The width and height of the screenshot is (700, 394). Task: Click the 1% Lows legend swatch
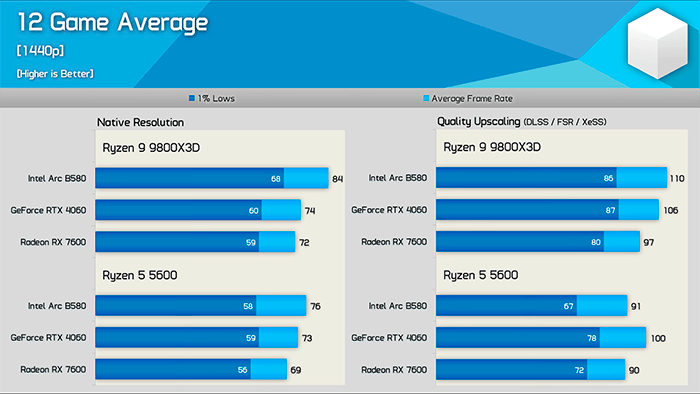click(192, 98)
